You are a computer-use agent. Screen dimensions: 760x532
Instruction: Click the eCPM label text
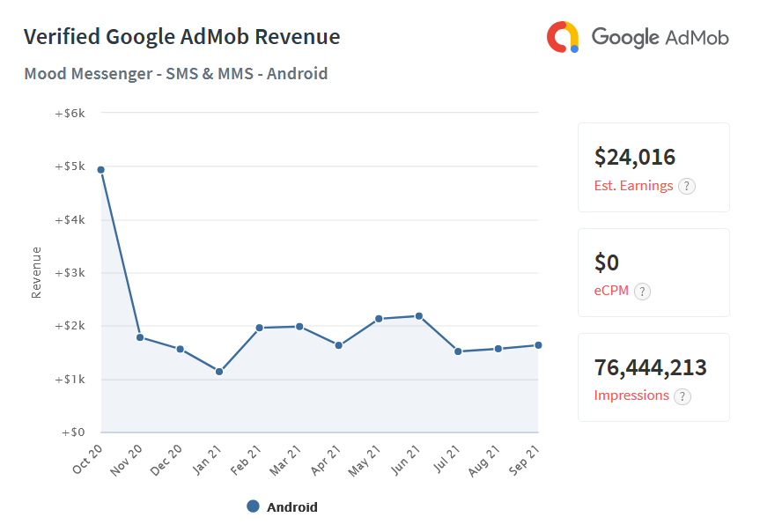pyautogui.click(x=611, y=291)
